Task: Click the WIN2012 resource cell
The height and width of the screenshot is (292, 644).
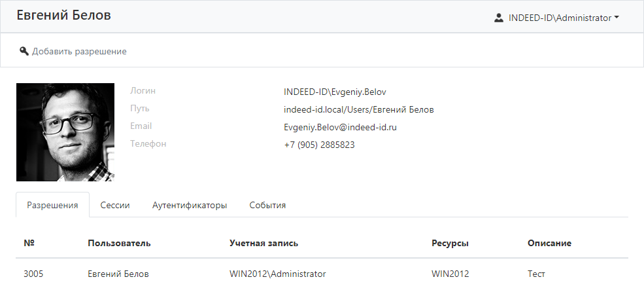Action: click(x=450, y=274)
